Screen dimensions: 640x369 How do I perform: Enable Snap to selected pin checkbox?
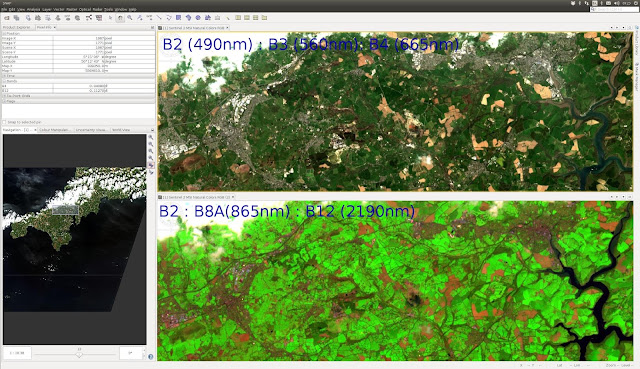[x=4, y=122]
